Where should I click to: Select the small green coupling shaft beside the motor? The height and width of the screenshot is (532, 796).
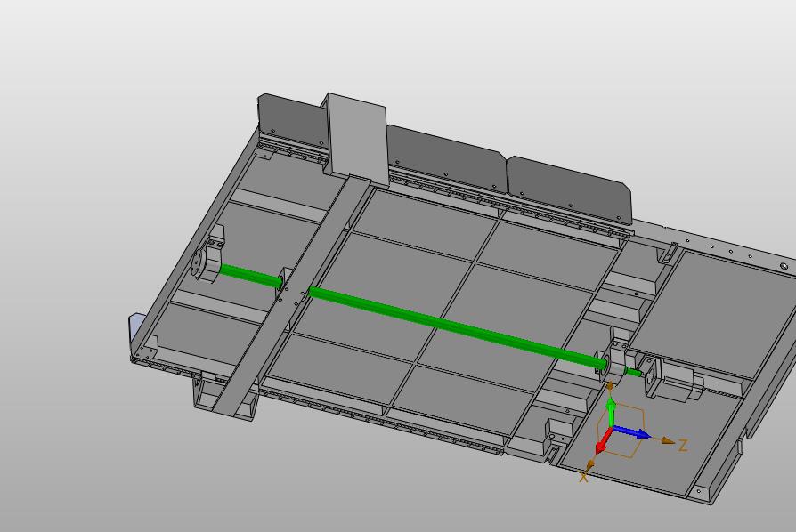pyautogui.click(x=632, y=372)
